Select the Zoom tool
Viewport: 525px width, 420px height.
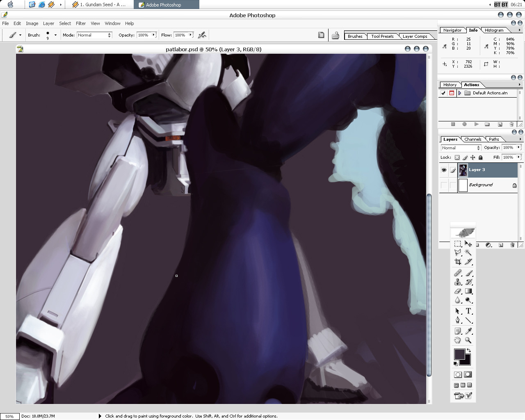tap(468, 340)
